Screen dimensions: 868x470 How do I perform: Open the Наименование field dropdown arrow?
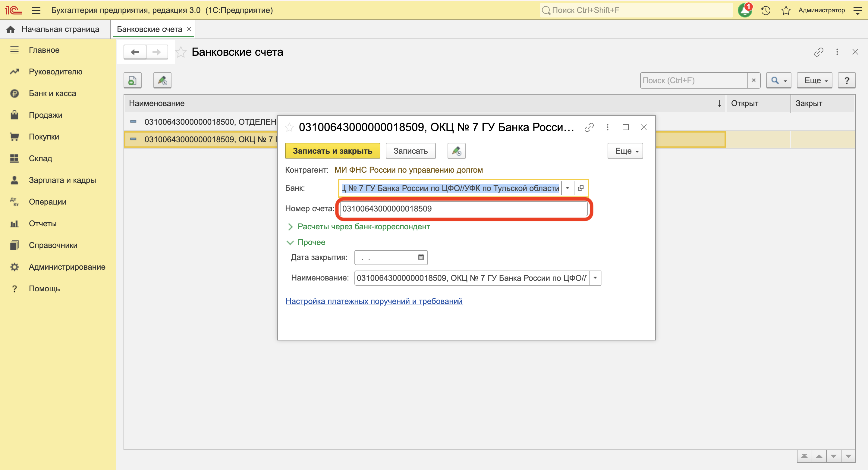[x=596, y=278]
